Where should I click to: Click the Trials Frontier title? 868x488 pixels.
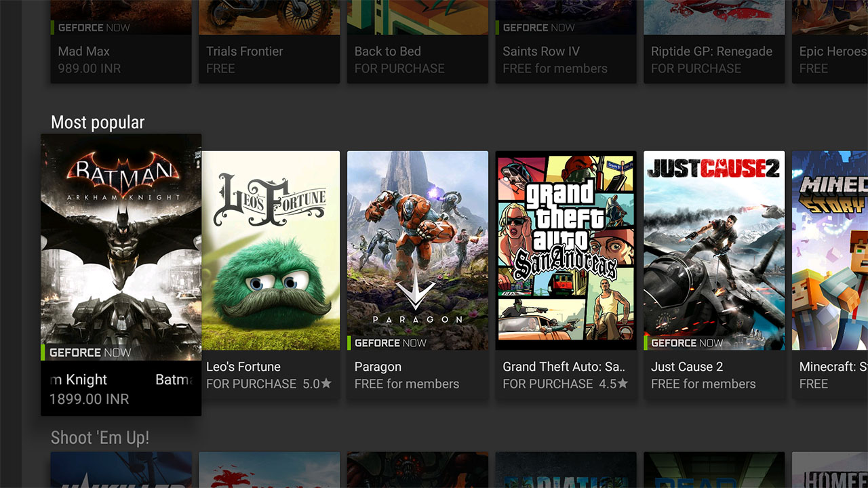pos(245,52)
